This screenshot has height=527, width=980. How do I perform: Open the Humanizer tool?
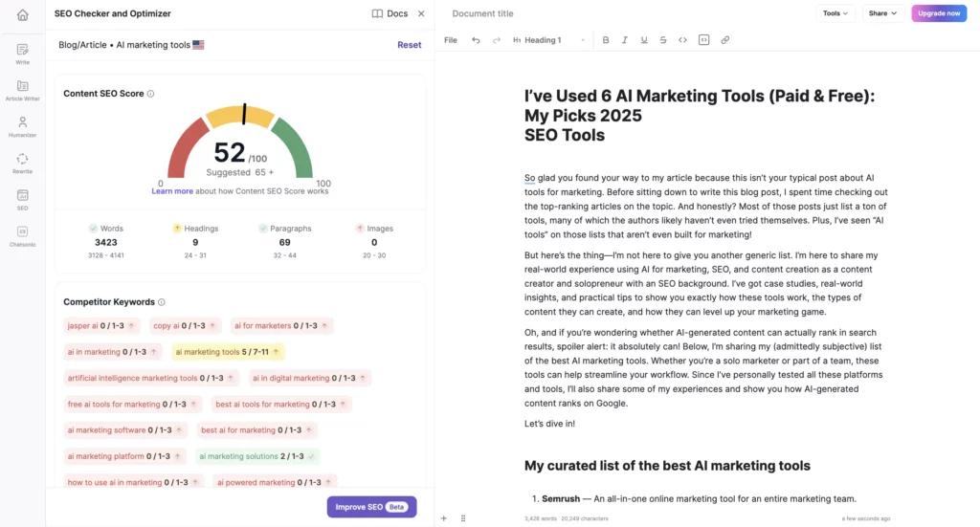23,127
